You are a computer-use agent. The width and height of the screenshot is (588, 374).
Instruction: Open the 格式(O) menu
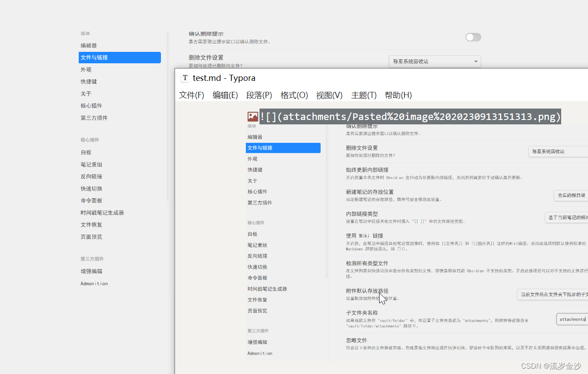294,95
